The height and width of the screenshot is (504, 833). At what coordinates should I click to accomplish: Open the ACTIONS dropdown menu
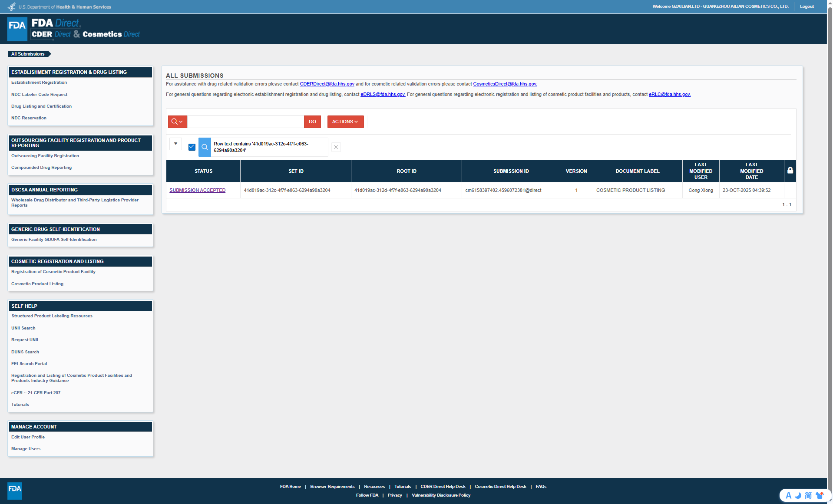coord(345,122)
